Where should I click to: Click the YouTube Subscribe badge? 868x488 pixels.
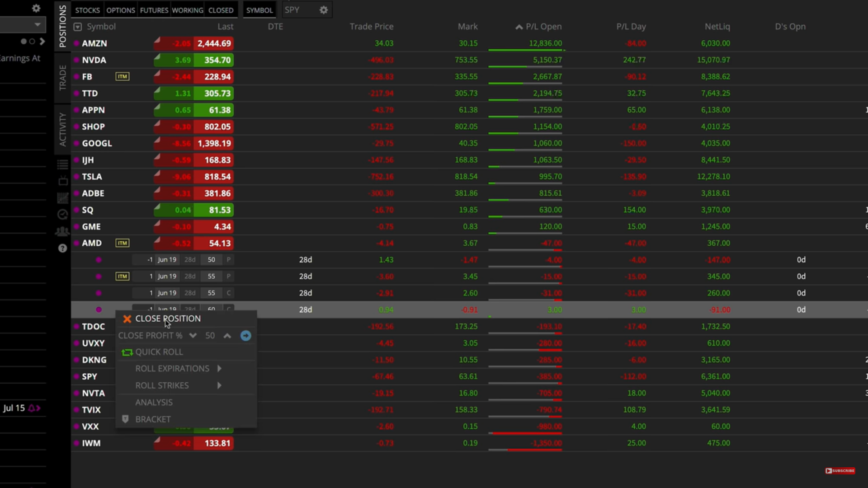[840, 471]
